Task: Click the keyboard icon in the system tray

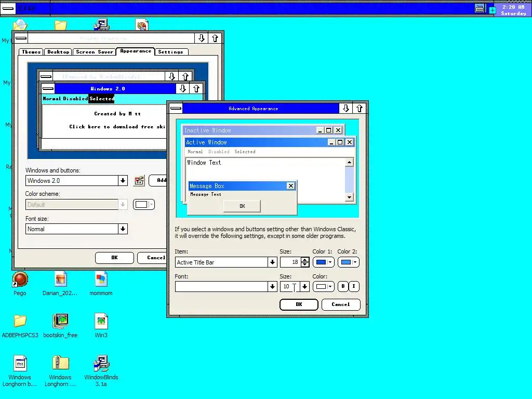Action: [479, 8]
